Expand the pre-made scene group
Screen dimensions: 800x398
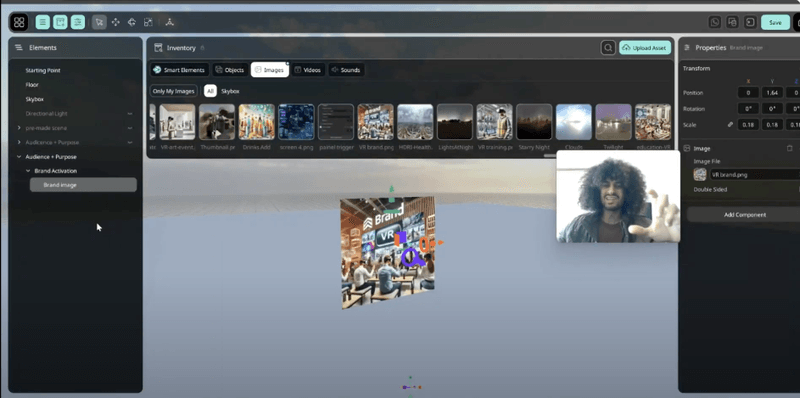[19, 128]
